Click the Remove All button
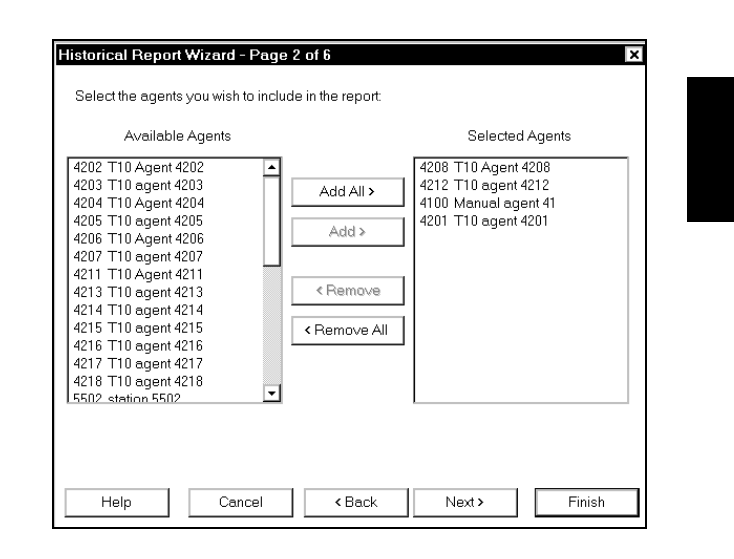 tap(347, 330)
